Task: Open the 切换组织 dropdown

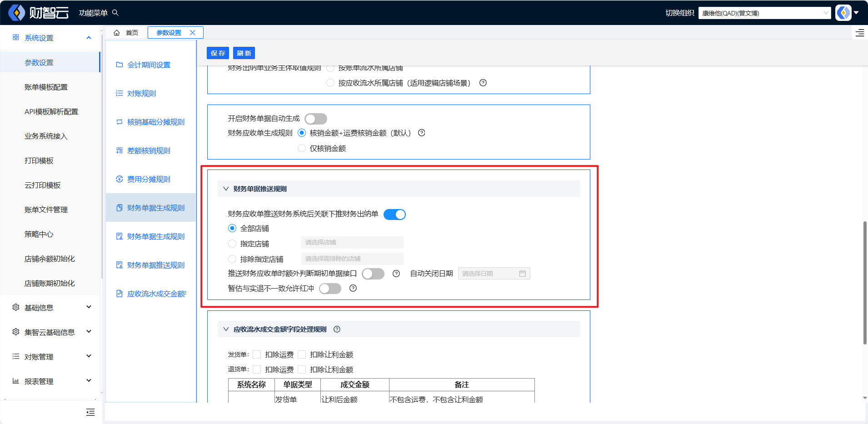Action: click(x=764, y=13)
